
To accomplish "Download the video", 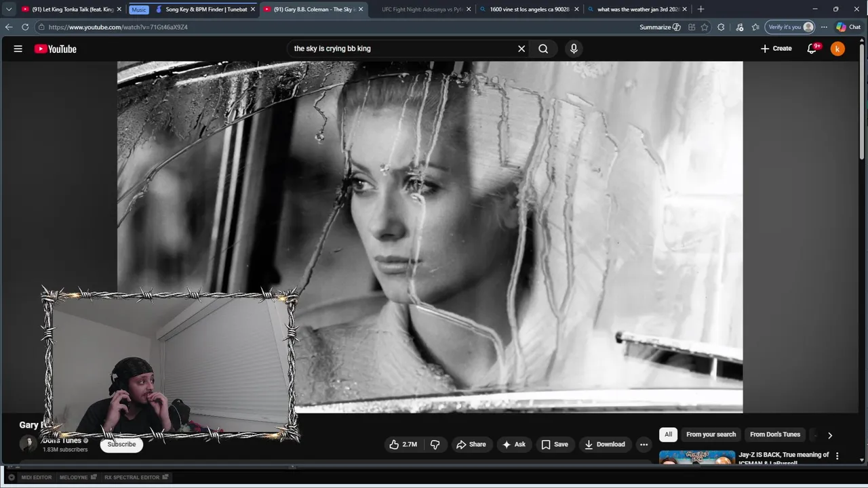I will [604, 445].
